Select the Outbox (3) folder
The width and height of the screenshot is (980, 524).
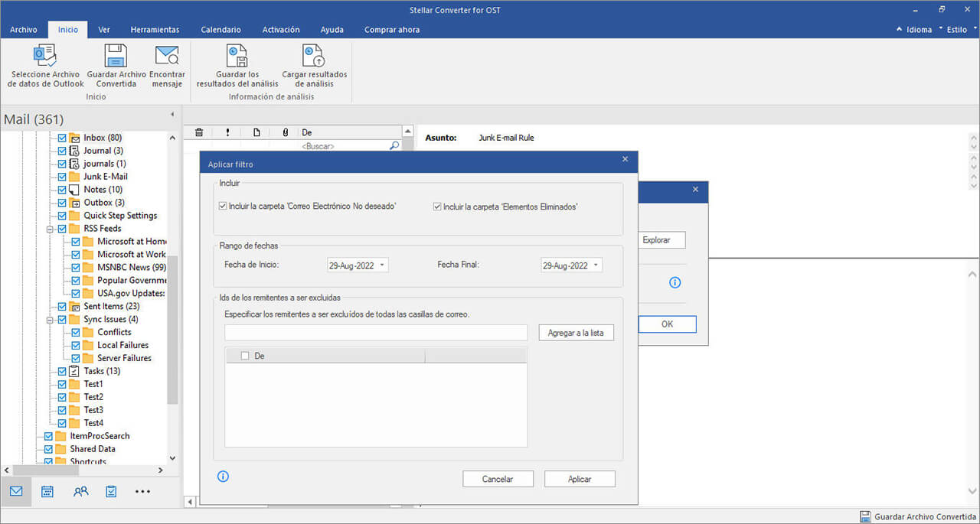coord(104,203)
